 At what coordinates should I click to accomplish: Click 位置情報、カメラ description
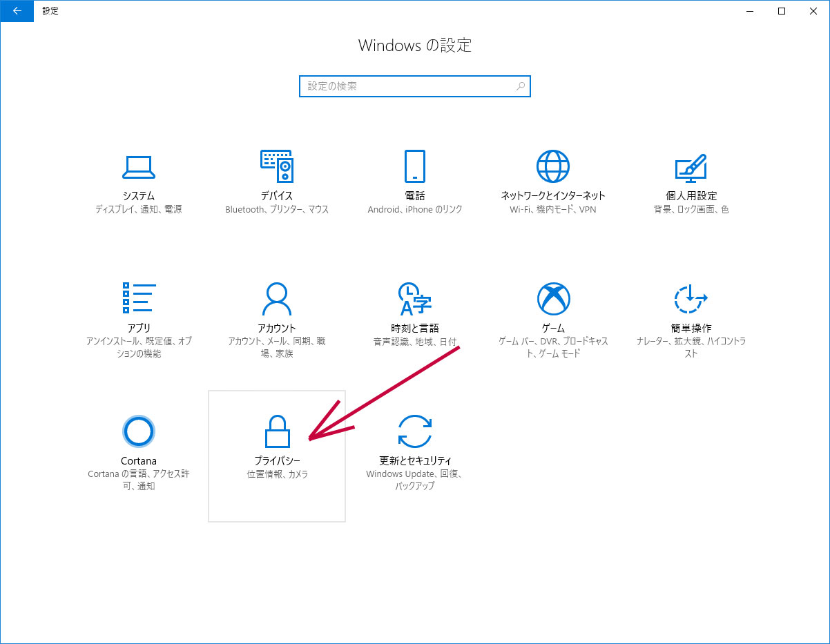coord(277,475)
